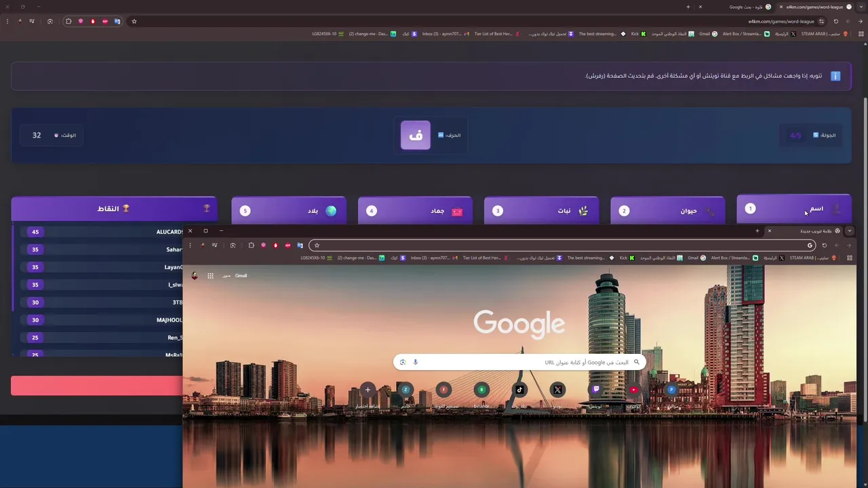Open the change-me - Das... bookmark in the front window
The height and width of the screenshot is (488, 868).
(361, 258)
